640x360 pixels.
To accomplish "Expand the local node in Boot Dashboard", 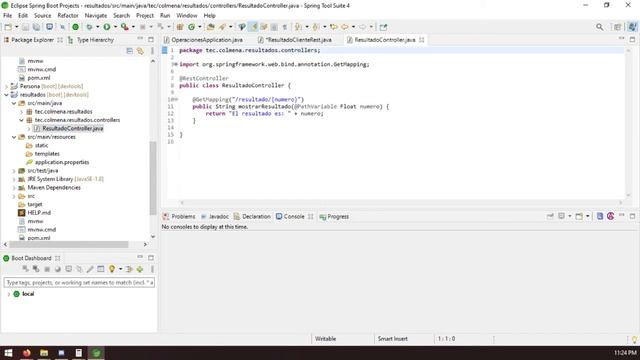I will [x=8, y=294].
